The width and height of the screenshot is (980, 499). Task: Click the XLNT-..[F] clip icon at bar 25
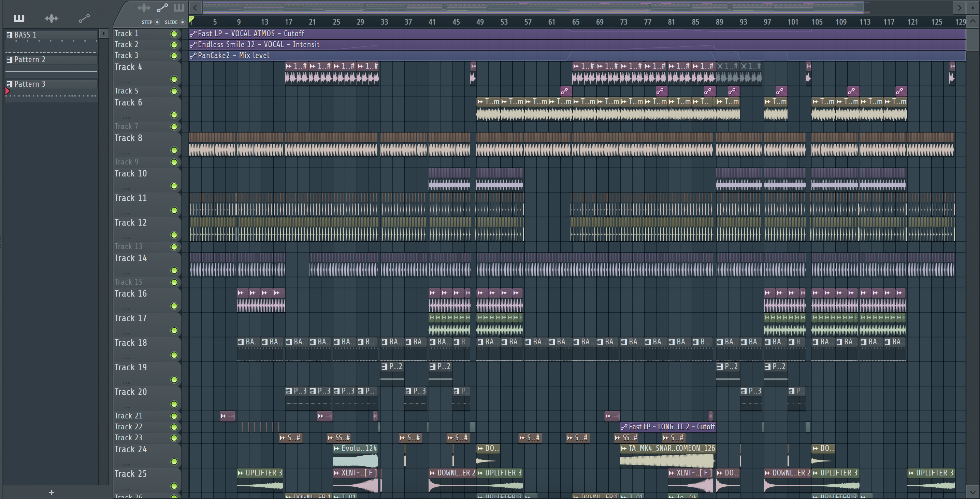point(336,473)
